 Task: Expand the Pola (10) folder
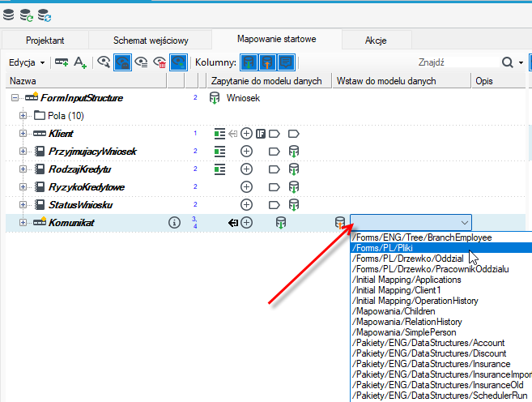tap(23, 115)
